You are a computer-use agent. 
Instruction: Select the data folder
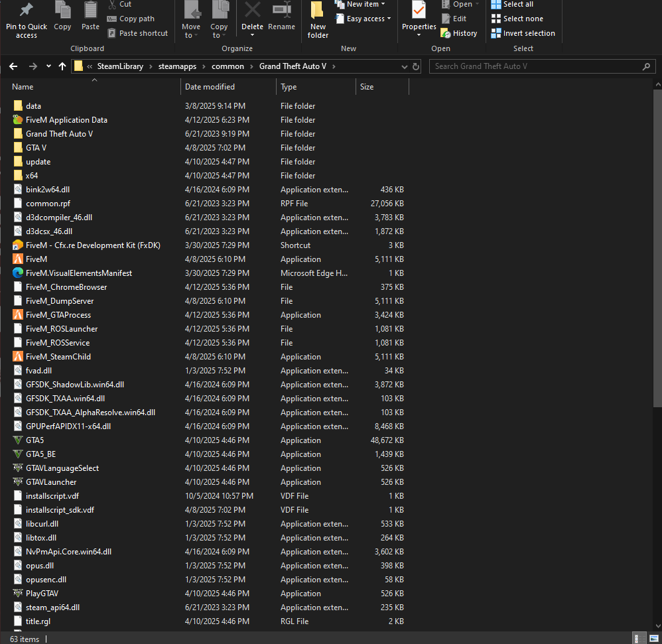coord(33,106)
